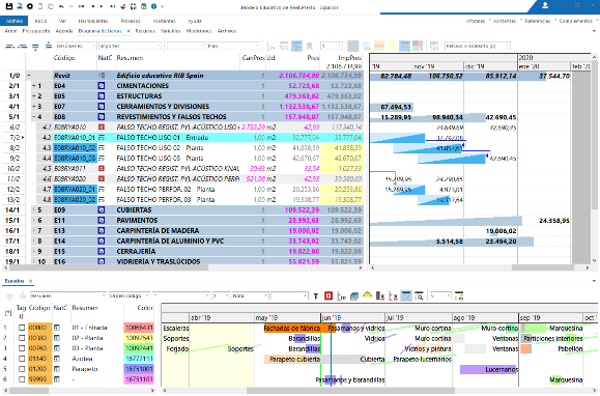
Task: Click the 3D cube icon in Espacios toolbar
Action: (354, 296)
